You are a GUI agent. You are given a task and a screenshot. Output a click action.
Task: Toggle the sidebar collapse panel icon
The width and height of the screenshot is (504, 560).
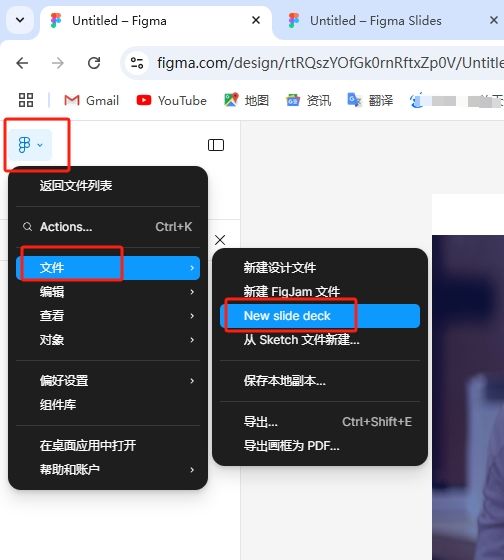click(x=216, y=145)
